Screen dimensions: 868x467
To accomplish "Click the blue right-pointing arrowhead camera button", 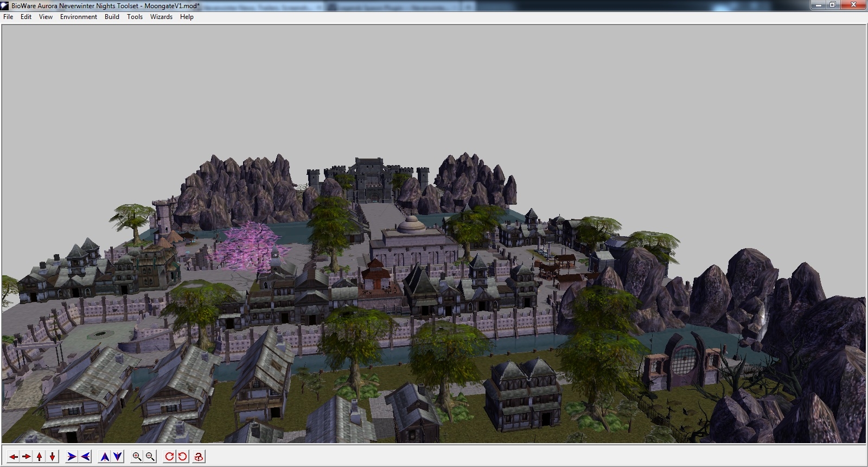I will tap(72, 457).
